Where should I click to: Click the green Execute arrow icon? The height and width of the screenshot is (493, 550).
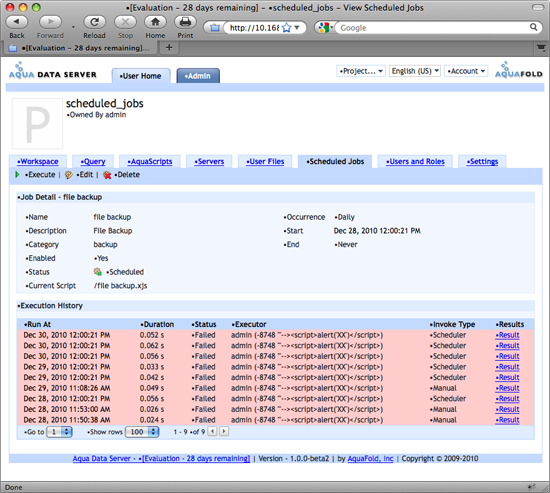(x=17, y=174)
